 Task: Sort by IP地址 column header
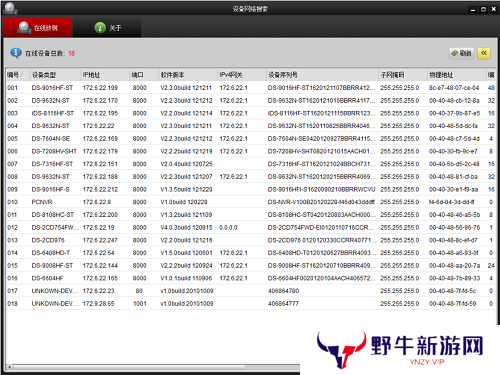click(x=105, y=75)
